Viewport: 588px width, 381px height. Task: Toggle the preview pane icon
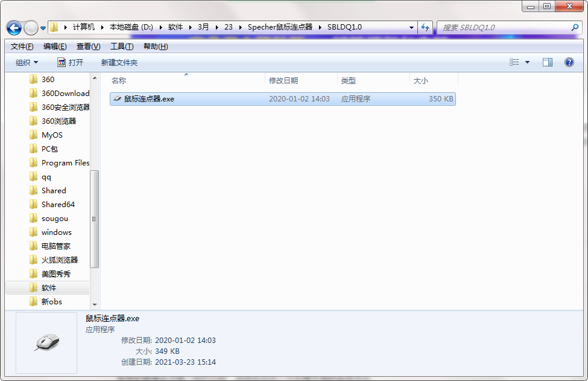548,62
